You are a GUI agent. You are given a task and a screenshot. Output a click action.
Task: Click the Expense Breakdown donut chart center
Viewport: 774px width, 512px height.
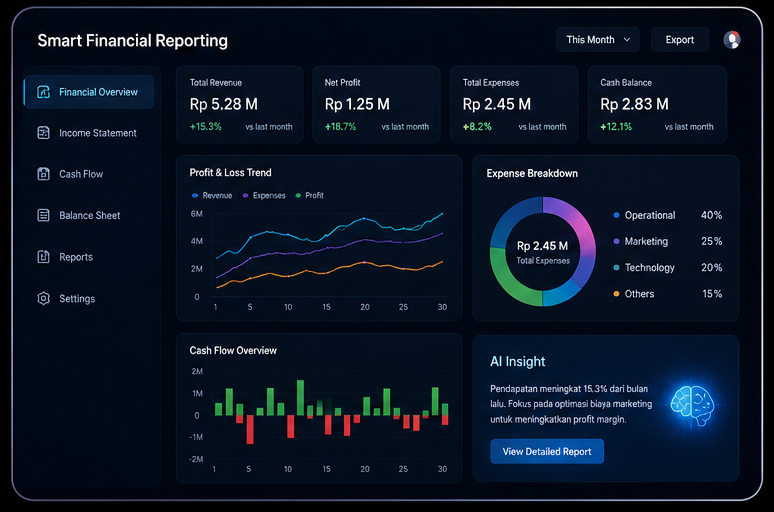pos(542,252)
